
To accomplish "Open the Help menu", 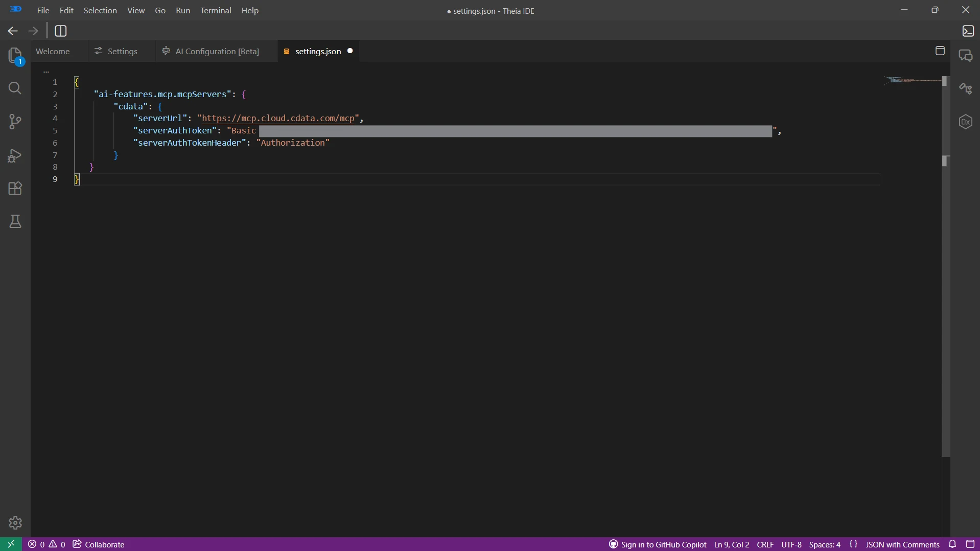I will (250, 11).
